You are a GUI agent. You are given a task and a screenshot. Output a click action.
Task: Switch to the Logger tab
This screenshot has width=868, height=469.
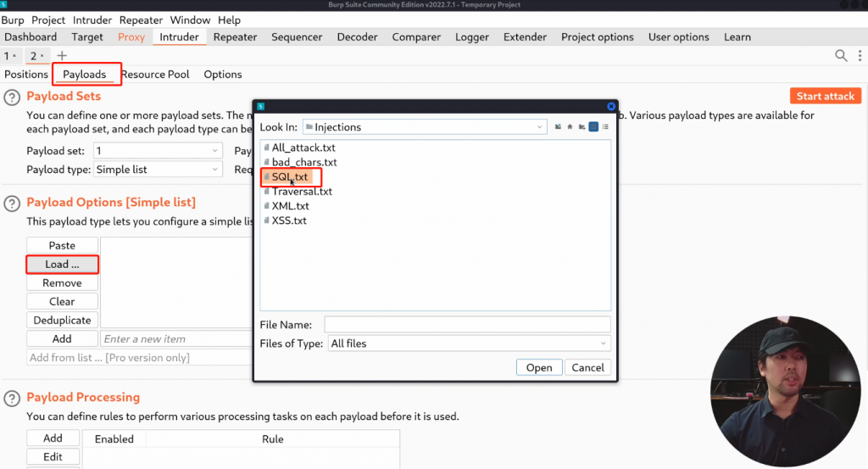click(x=472, y=37)
